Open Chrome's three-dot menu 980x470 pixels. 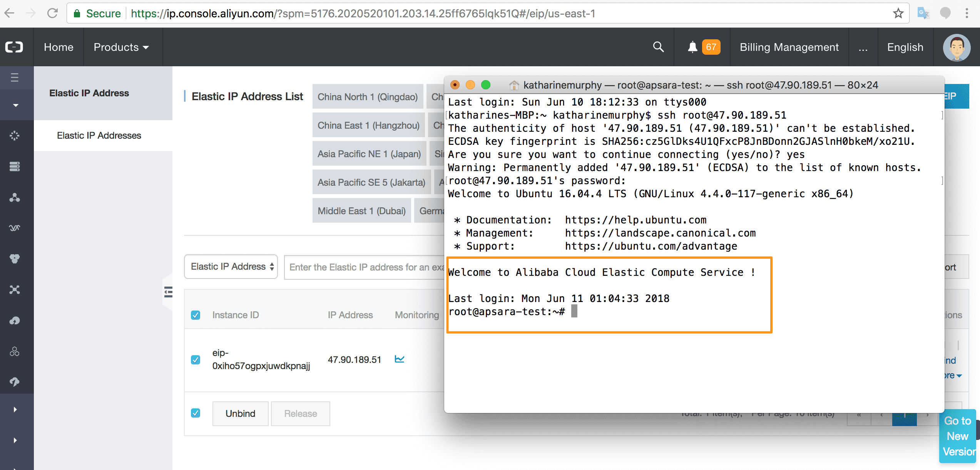[967, 13]
